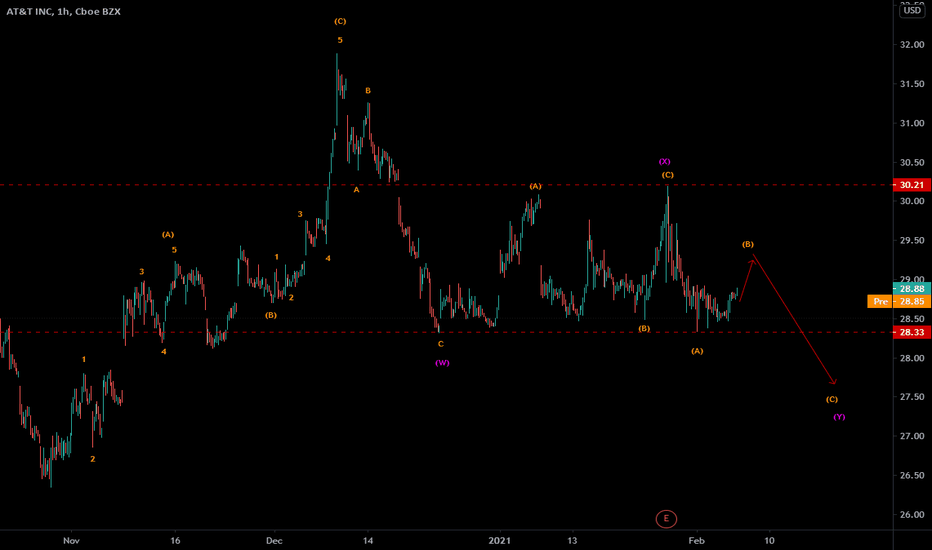
Task: Click the 26.50 price axis label
Action: pos(912,475)
